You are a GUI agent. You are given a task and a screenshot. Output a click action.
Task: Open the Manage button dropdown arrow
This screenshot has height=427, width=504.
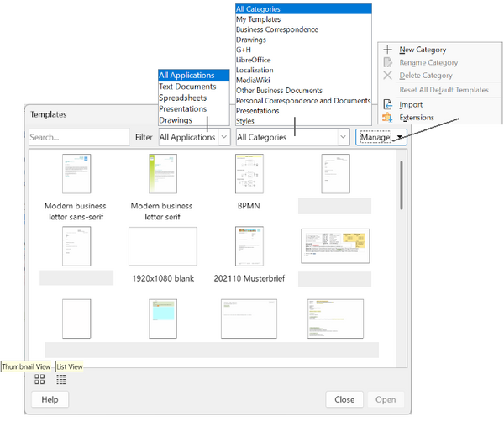(399, 137)
